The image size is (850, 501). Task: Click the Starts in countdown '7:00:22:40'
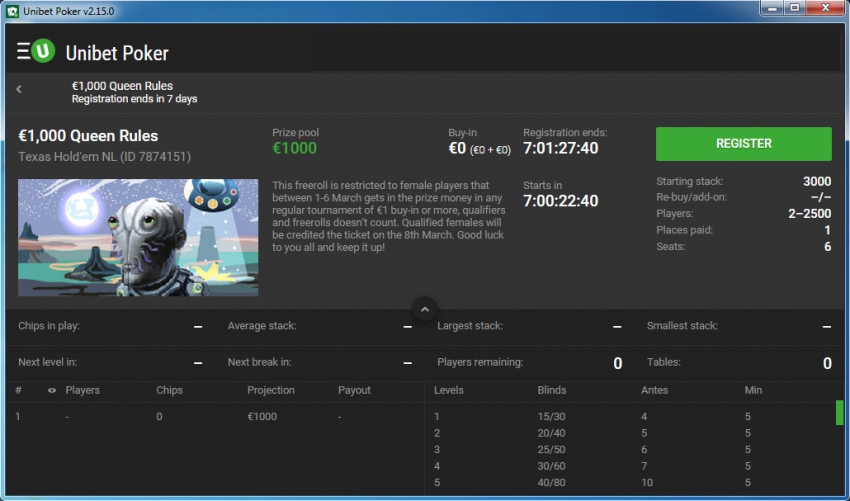(561, 201)
